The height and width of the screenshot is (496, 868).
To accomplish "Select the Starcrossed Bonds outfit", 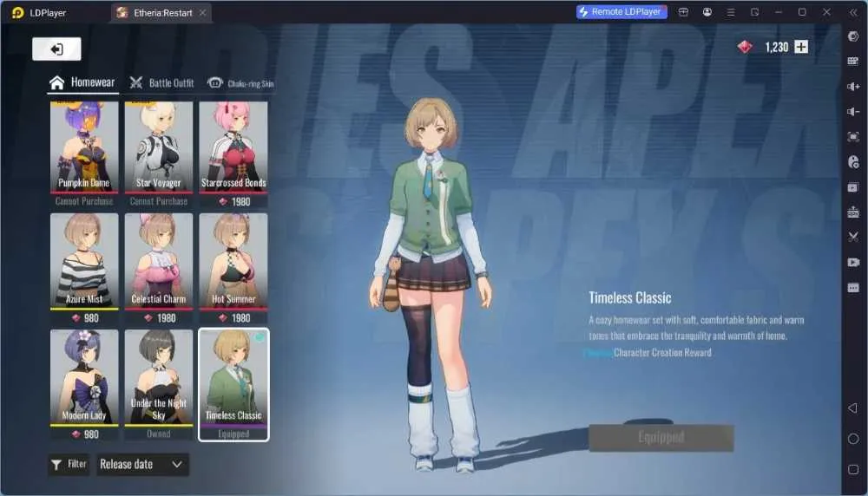I will pyautogui.click(x=233, y=147).
